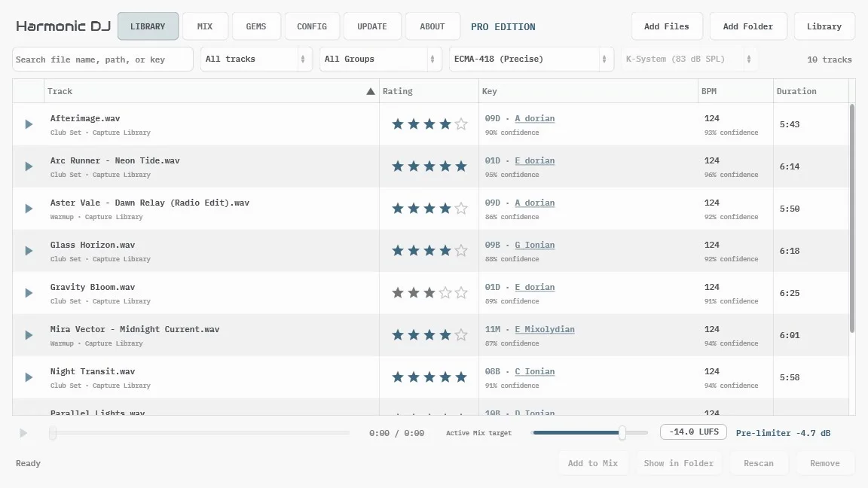This screenshot has width=868, height=488.
Task: Expand the All Groups dropdown
Action: (x=381, y=59)
